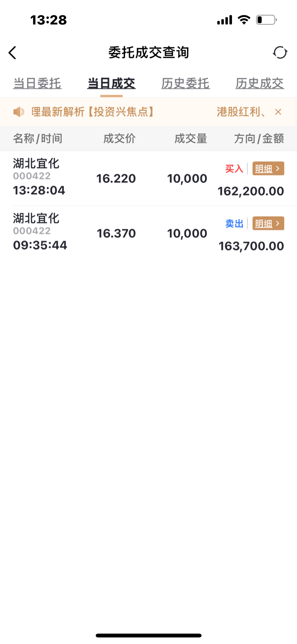The height and width of the screenshot is (644, 297).
Task: Tap the 方向/金额 column header
Action: click(x=259, y=139)
